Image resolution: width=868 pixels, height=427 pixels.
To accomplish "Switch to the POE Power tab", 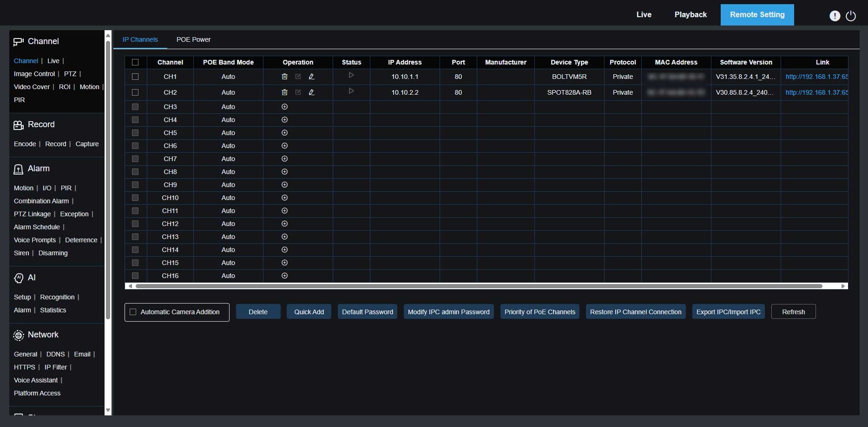I will tap(193, 39).
